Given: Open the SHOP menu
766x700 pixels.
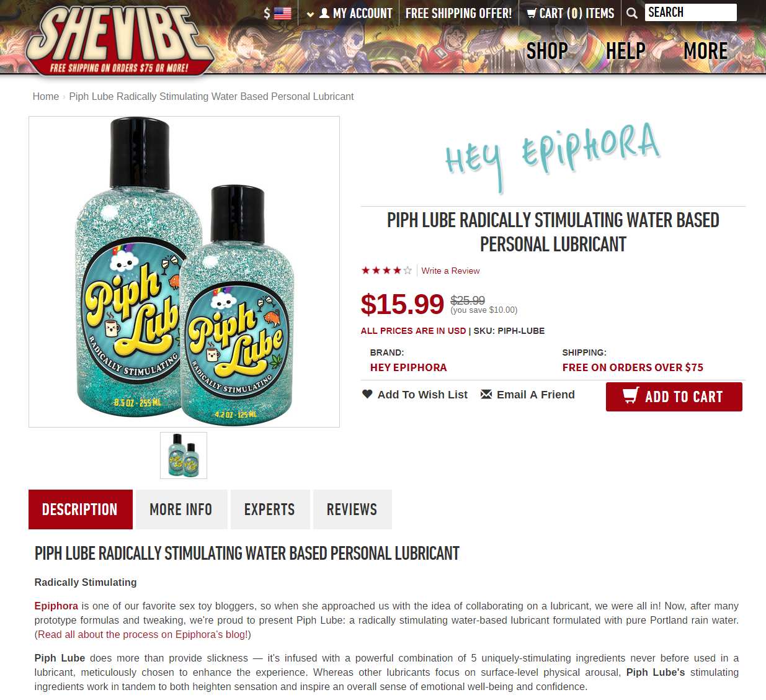Looking at the screenshot, I should click(547, 51).
